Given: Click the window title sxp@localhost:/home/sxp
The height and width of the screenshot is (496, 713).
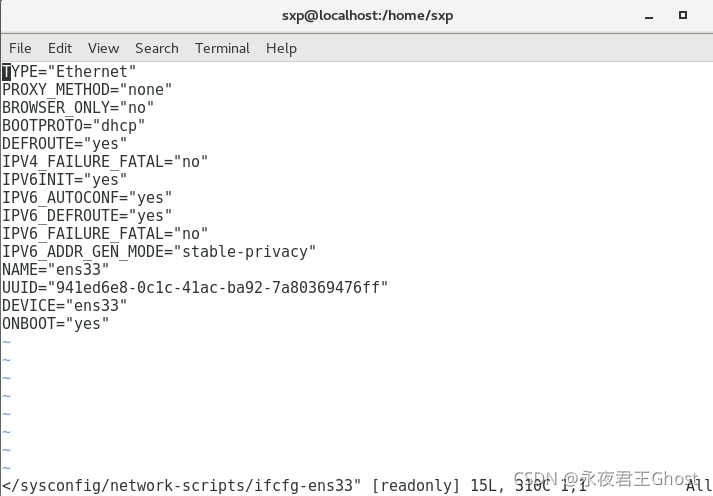Looking at the screenshot, I should [x=367, y=15].
